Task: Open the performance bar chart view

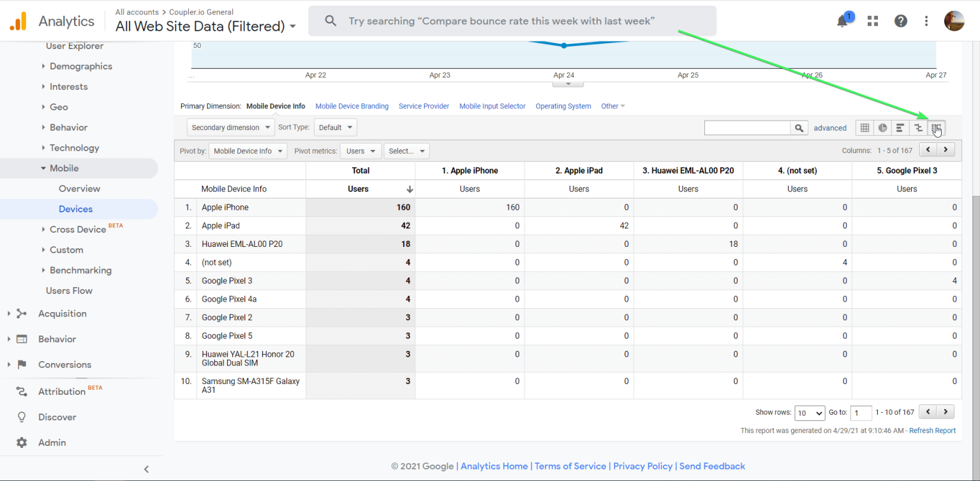Action: pos(900,128)
